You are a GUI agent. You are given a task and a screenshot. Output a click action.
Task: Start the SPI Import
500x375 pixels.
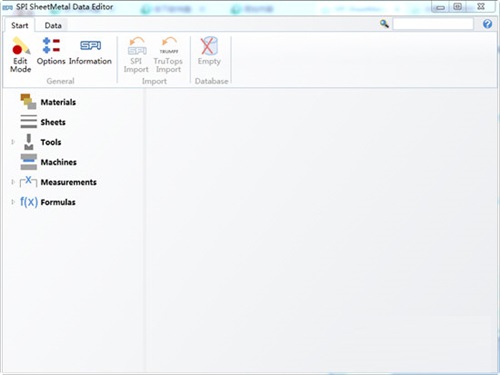point(136,55)
